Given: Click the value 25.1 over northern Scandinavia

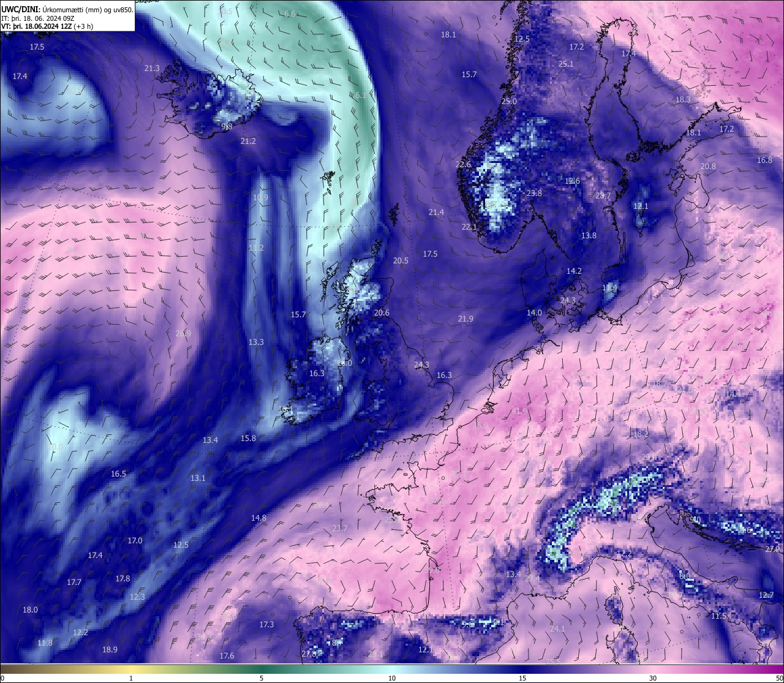Looking at the screenshot, I should point(566,64).
